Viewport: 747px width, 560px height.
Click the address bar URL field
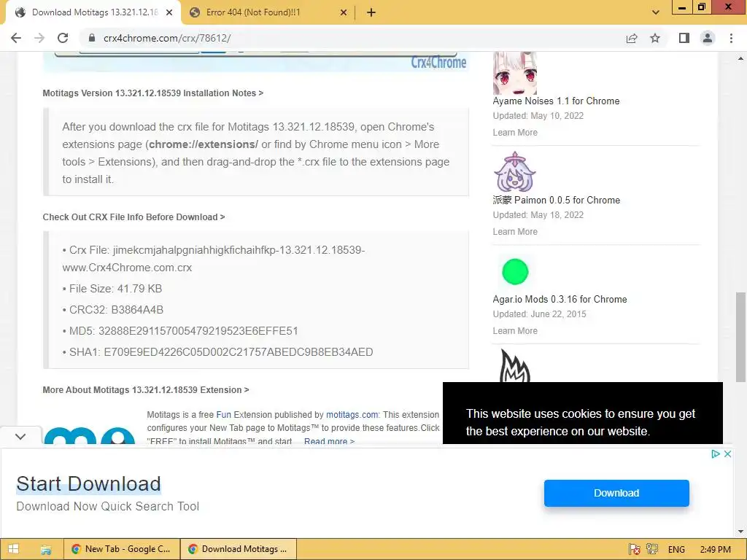(x=352, y=38)
